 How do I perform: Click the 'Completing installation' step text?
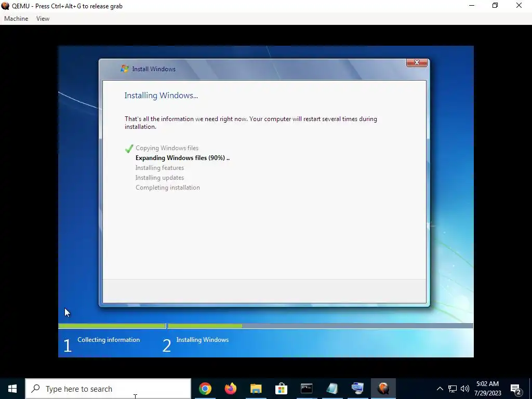[168, 187]
